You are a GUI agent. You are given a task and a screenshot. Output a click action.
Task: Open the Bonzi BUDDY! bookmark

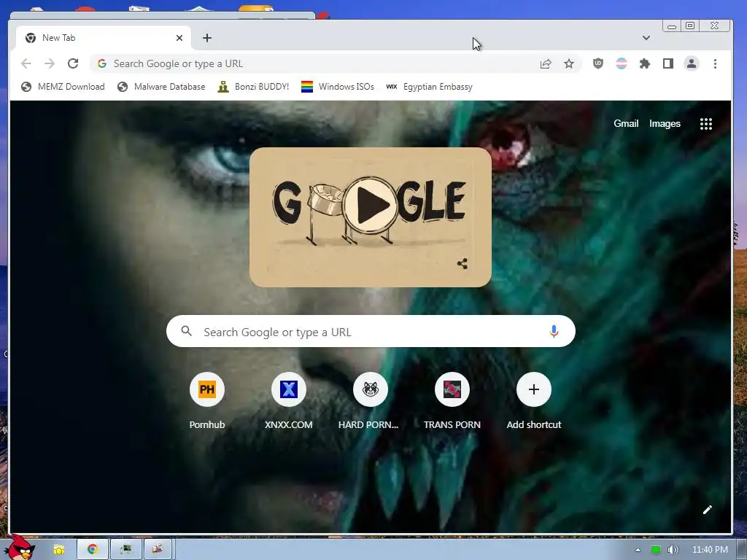253,87
